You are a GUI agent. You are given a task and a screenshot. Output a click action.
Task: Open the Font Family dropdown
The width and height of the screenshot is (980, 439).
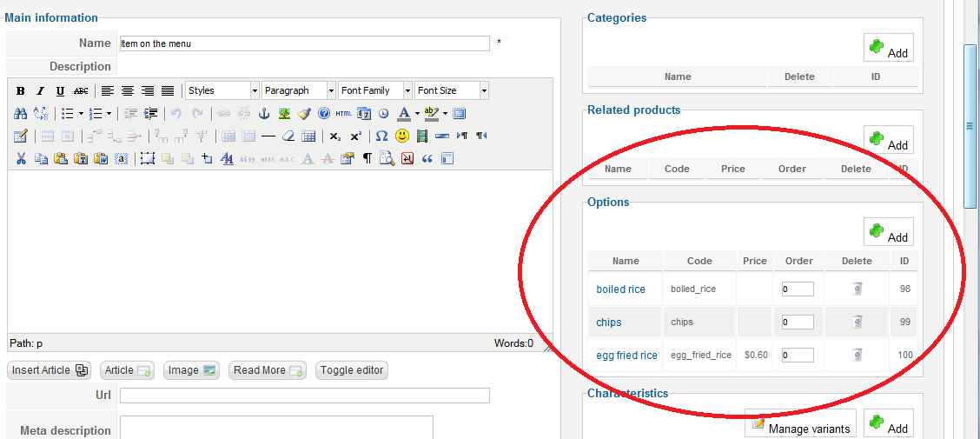click(375, 90)
